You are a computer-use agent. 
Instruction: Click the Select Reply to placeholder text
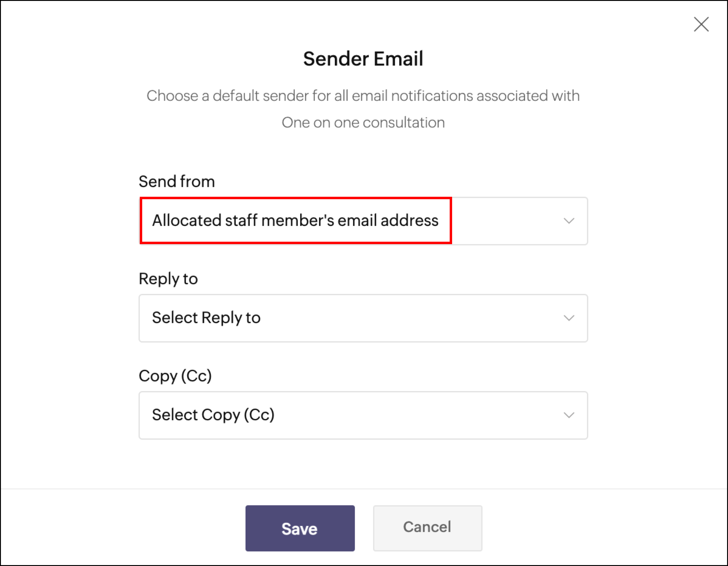(206, 318)
